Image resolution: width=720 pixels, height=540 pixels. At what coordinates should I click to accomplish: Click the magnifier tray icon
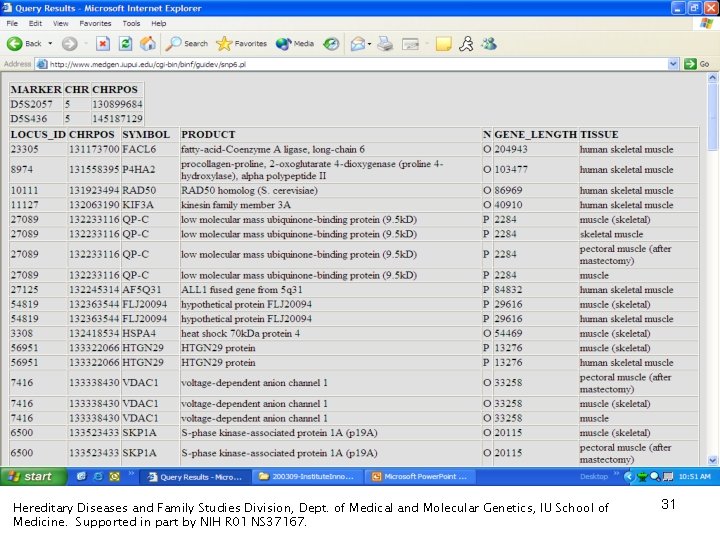pyautogui.click(x=655, y=477)
